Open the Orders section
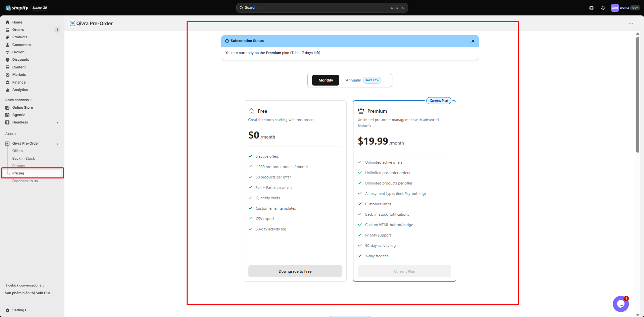644x317 pixels. [18, 30]
